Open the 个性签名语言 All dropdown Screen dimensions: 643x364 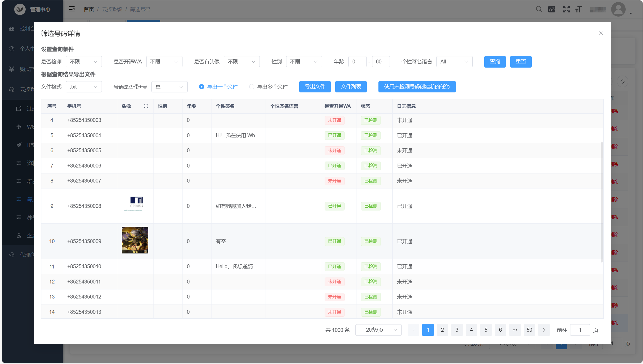coord(454,62)
